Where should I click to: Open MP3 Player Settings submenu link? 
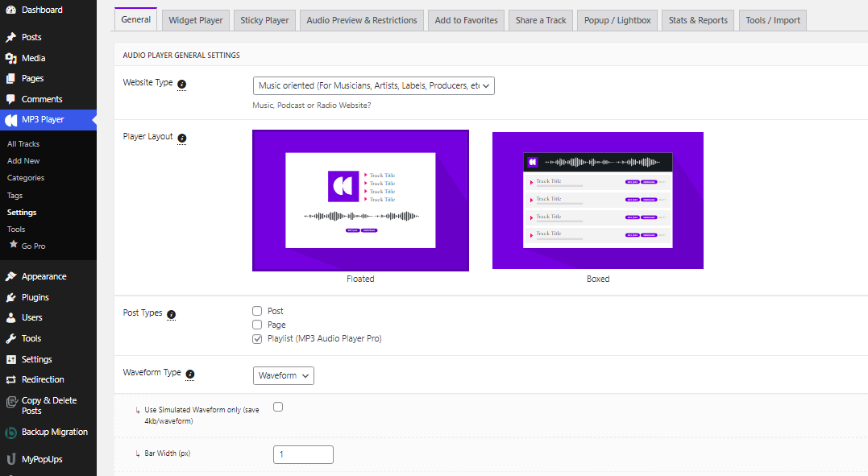pos(22,213)
